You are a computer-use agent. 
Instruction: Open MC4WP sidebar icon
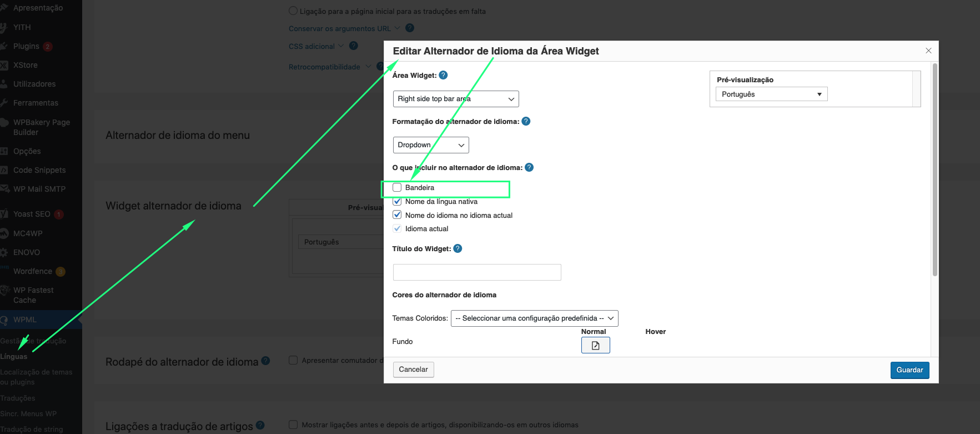point(4,233)
